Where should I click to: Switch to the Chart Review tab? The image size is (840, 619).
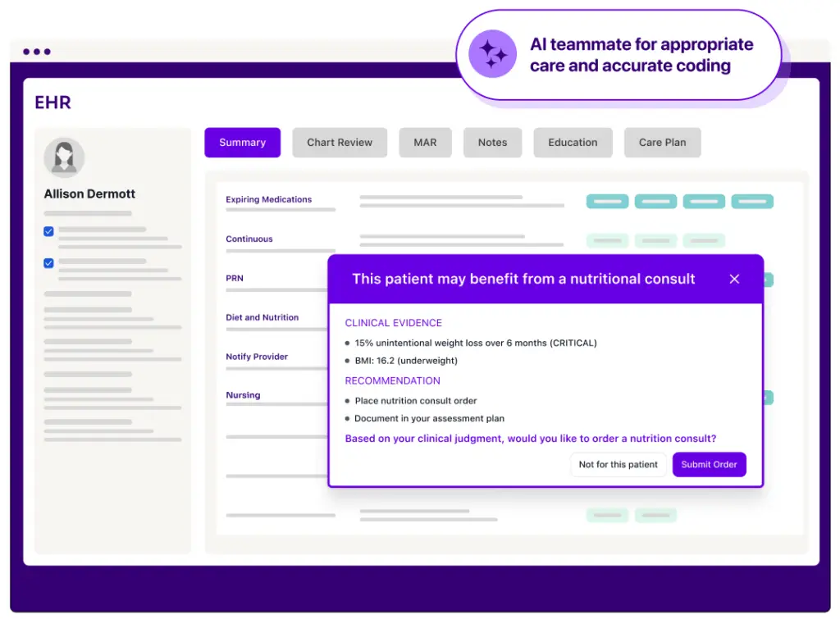point(340,143)
